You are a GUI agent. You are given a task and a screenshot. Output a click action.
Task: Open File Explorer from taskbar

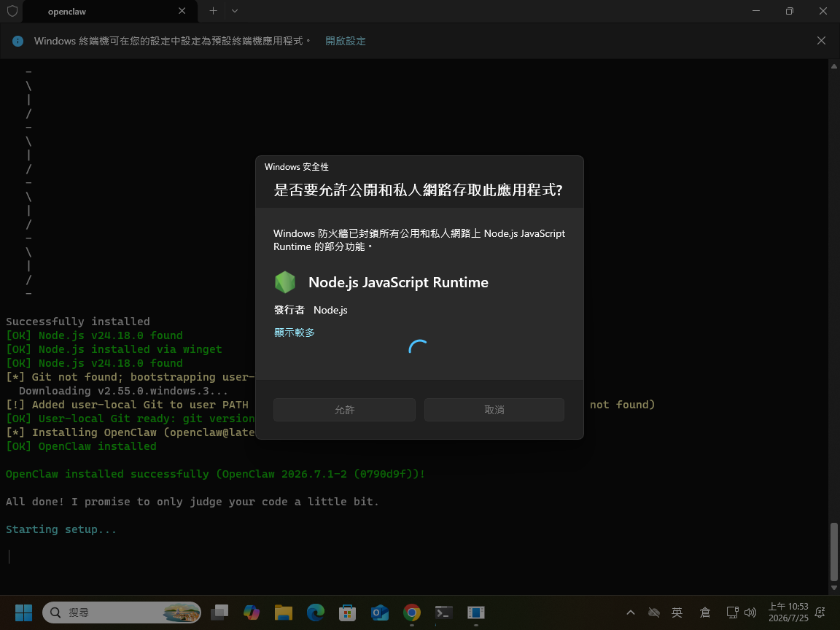pos(284,612)
